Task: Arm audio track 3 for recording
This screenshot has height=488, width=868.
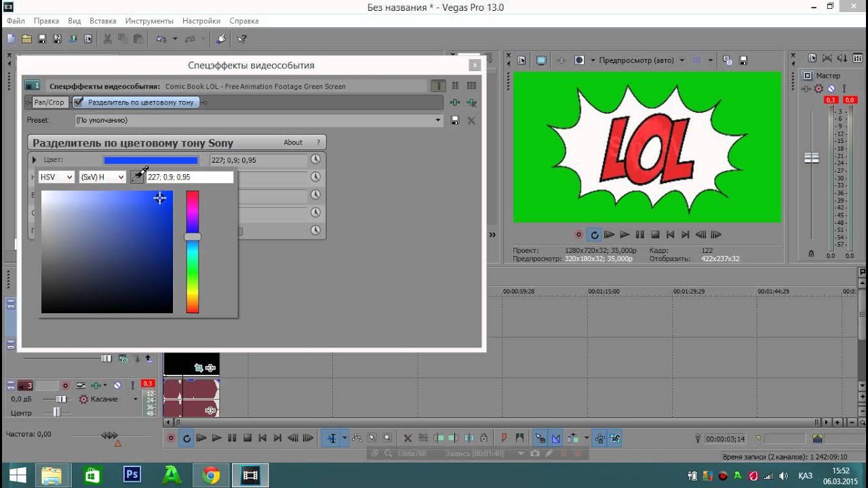Action: point(66,386)
